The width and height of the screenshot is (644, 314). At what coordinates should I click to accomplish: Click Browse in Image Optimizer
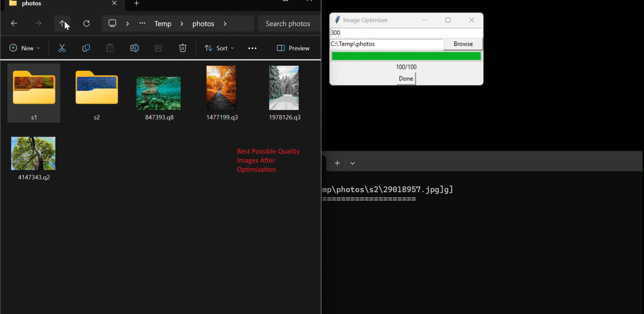(x=463, y=44)
